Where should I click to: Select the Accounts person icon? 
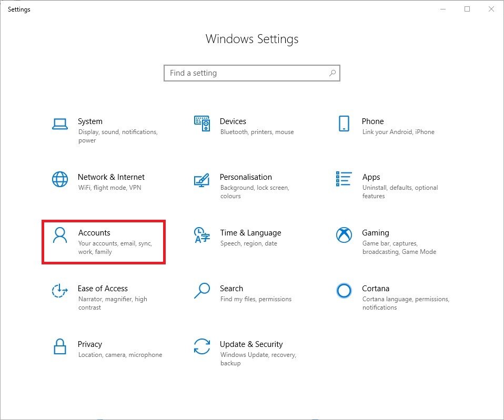[60, 235]
